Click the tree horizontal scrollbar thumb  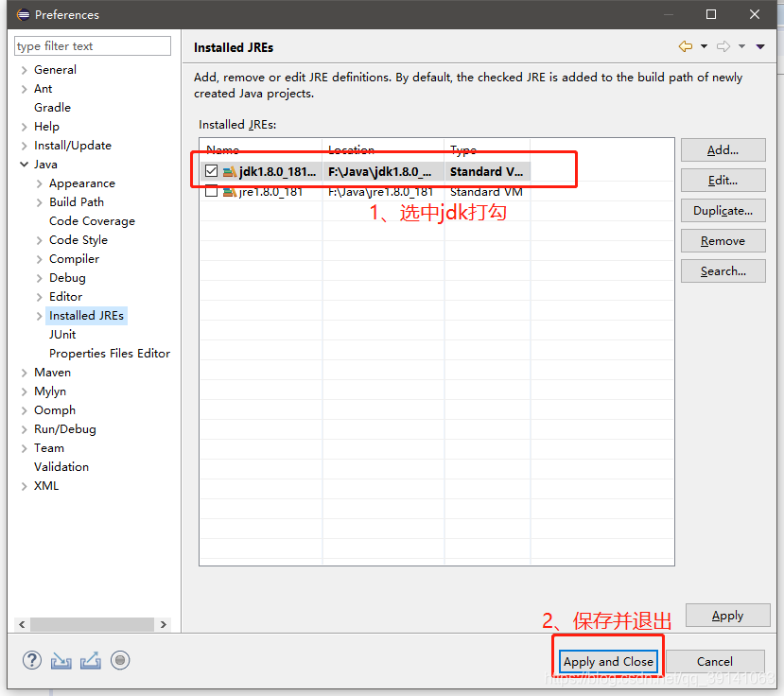(92, 624)
